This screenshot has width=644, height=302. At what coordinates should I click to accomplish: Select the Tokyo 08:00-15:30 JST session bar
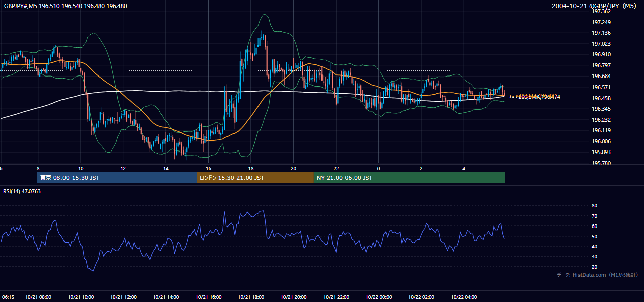117,178
